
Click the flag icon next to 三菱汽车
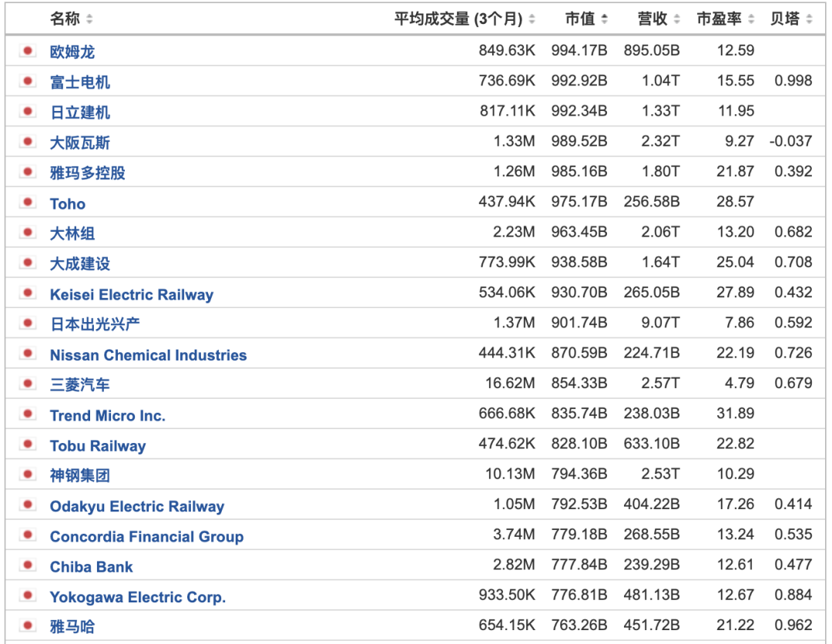click(28, 384)
